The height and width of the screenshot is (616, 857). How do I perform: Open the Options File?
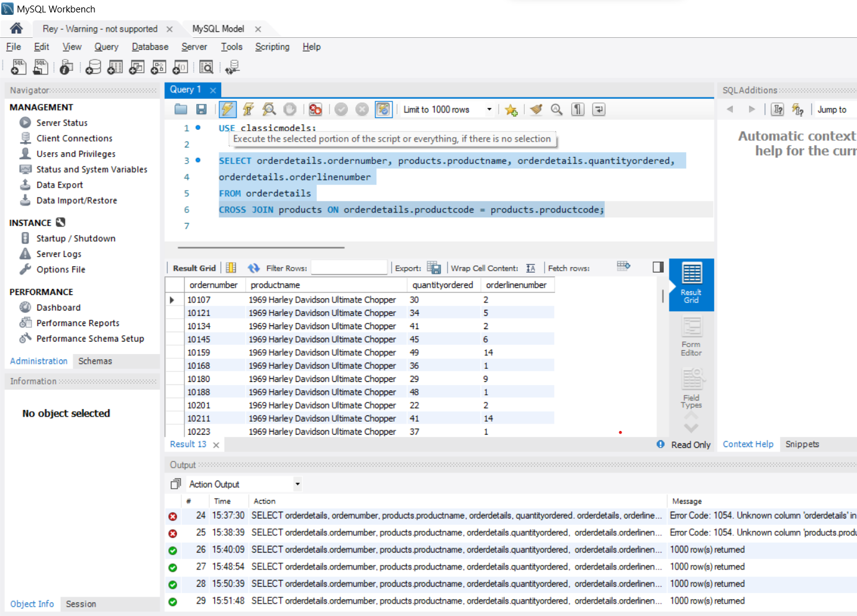click(x=61, y=269)
